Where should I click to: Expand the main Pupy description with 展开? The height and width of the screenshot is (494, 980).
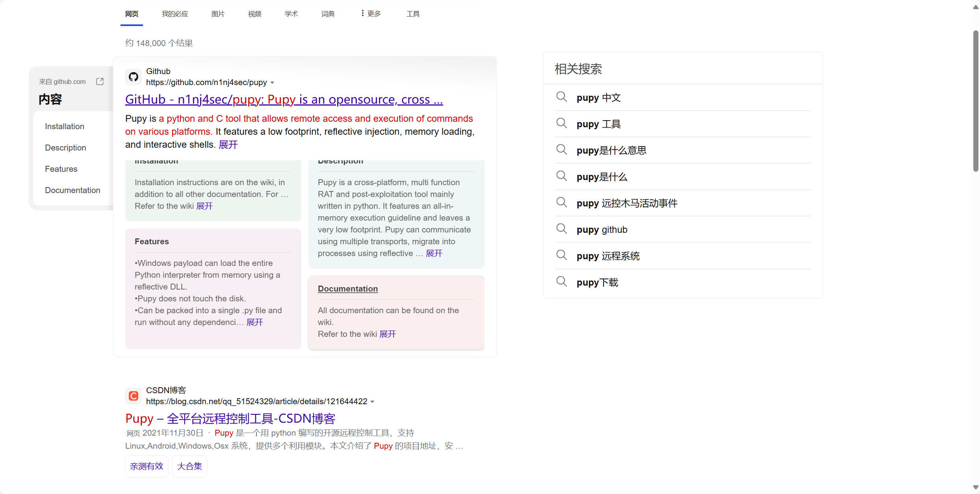pos(228,145)
